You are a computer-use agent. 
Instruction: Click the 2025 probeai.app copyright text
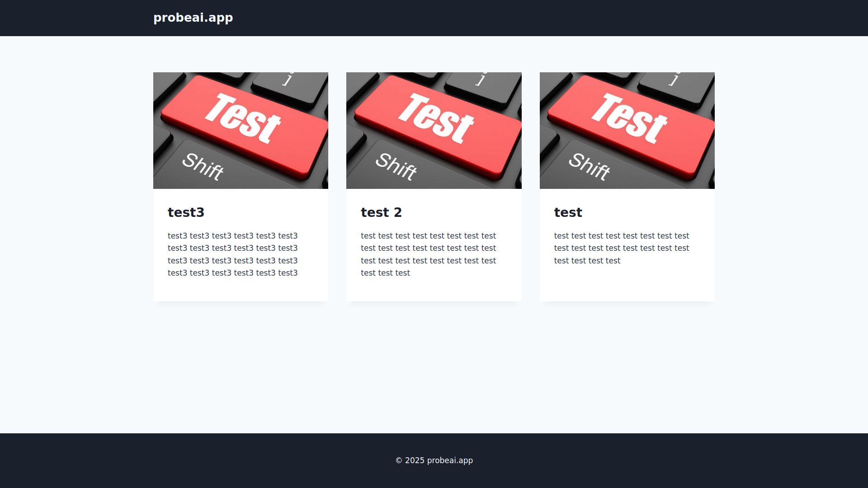(x=434, y=460)
